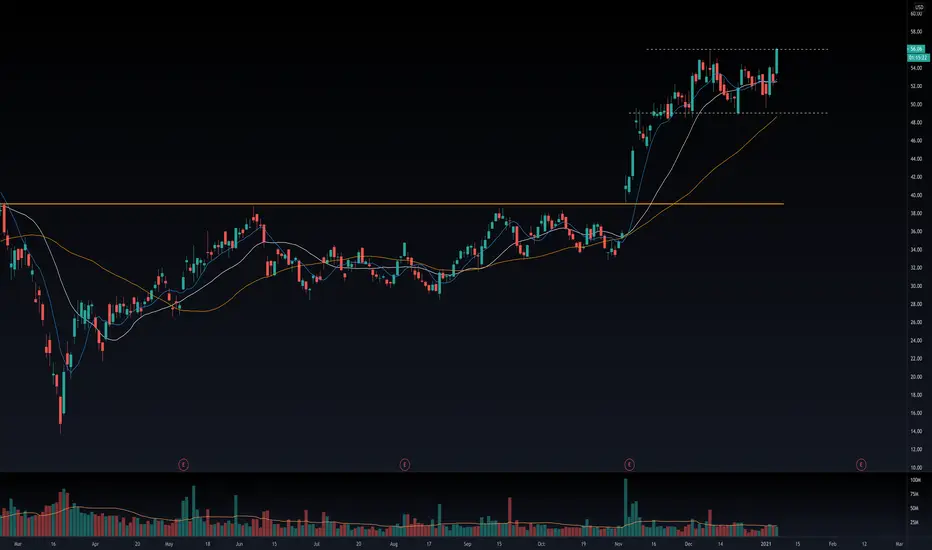Screen dimensions: 932x550
Task: Click the current price label 56.06
Action: [917, 49]
